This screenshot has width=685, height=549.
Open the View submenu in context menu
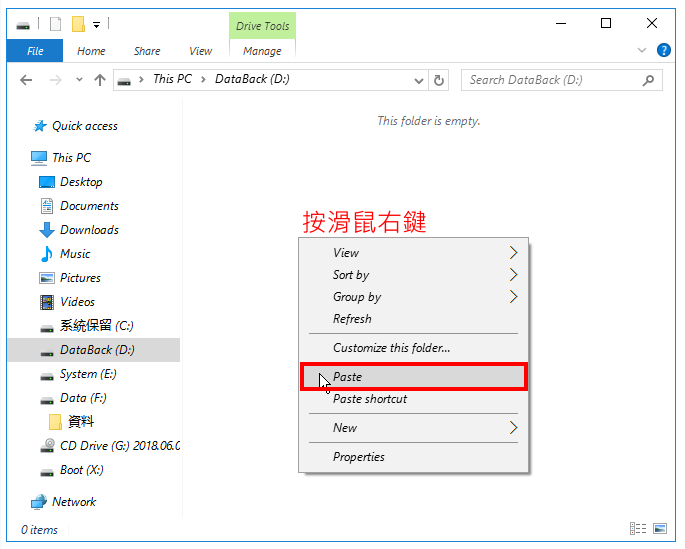point(413,253)
